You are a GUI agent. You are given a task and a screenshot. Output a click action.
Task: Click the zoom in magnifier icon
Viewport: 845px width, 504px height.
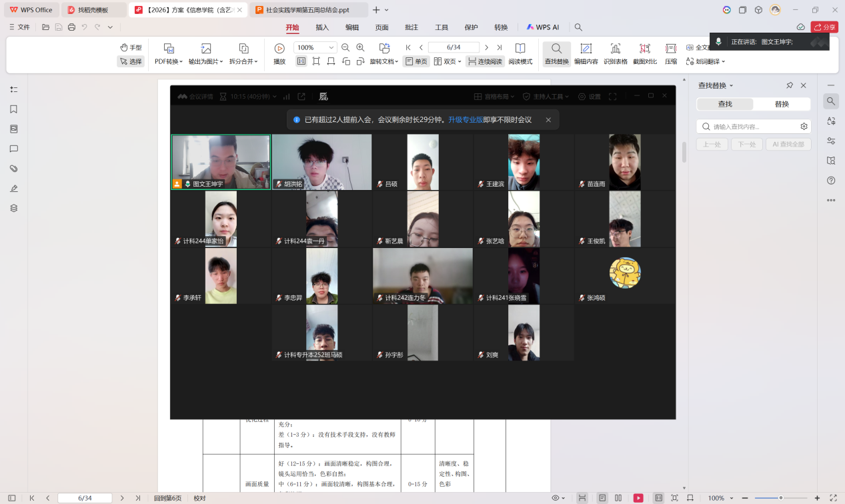point(360,47)
